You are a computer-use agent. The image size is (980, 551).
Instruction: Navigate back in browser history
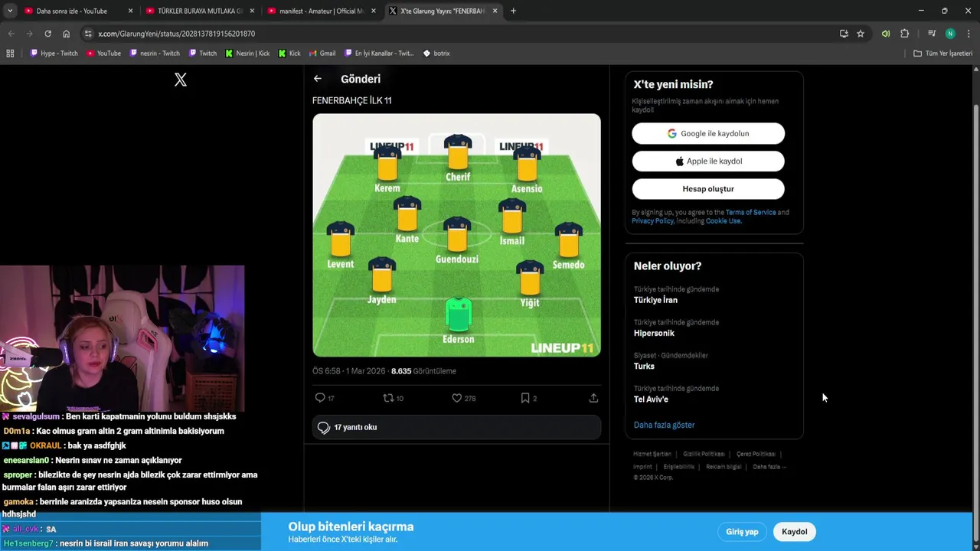point(11,34)
